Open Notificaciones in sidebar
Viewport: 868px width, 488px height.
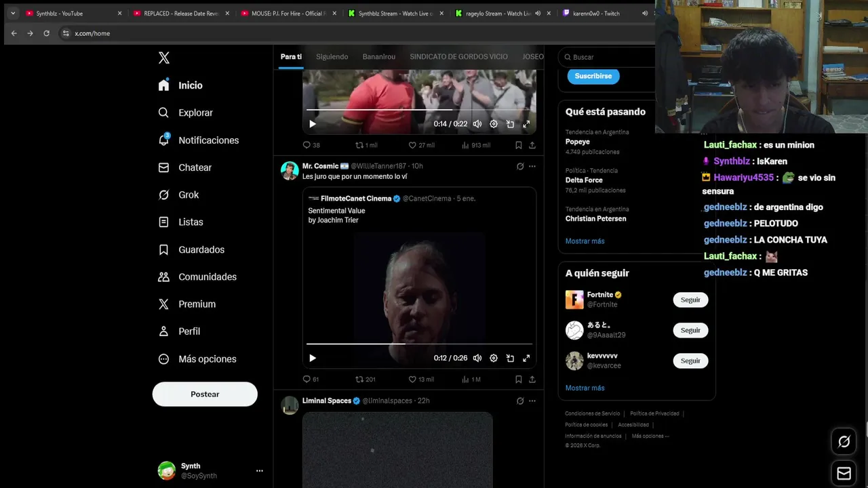[x=199, y=140]
